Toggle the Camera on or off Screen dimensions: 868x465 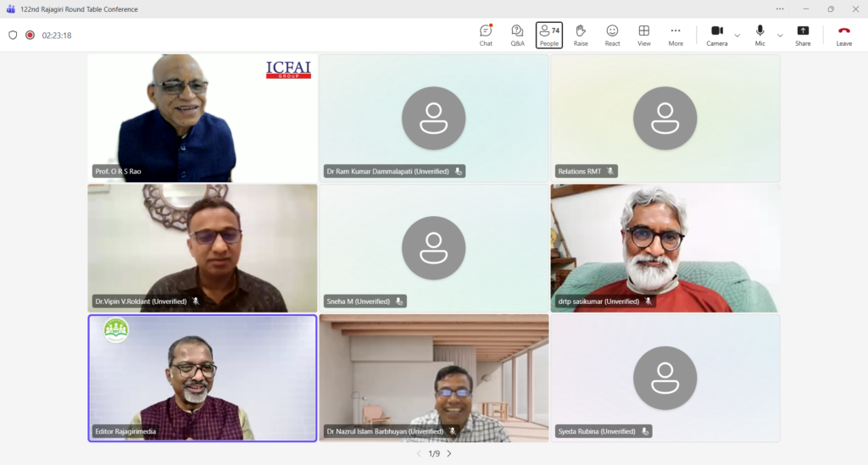(716, 35)
